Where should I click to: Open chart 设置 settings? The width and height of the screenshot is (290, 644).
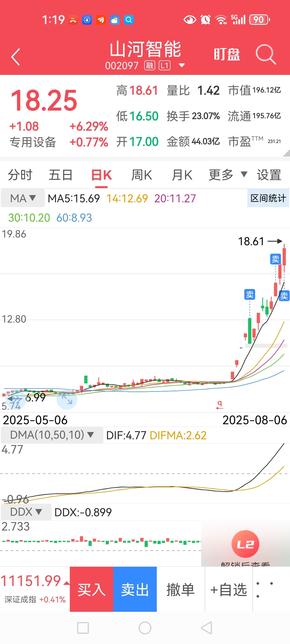pos(269,175)
